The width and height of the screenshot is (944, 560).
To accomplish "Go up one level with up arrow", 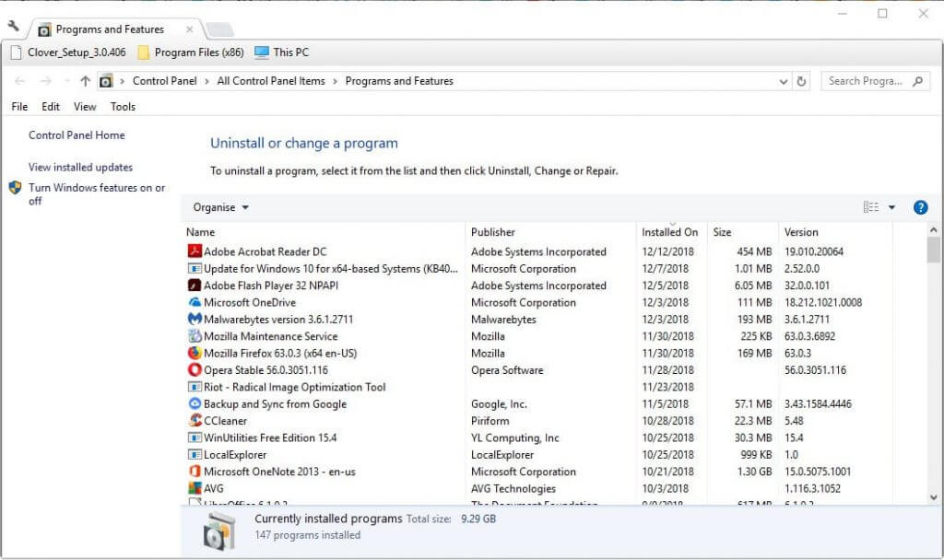I will (85, 81).
